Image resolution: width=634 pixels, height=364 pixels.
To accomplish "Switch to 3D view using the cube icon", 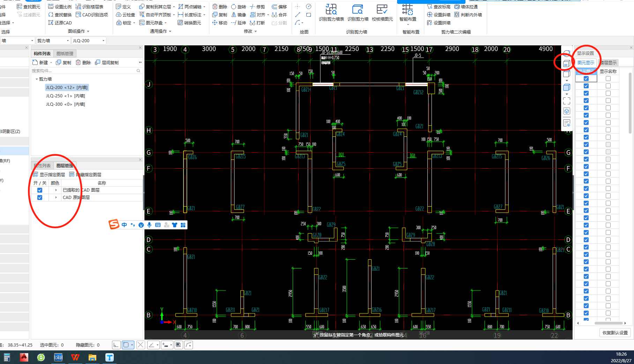I will pyautogui.click(x=566, y=64).
